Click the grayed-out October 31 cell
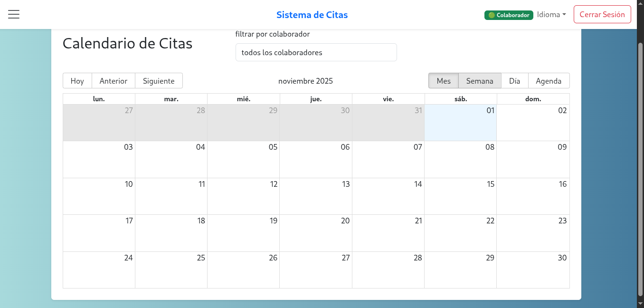 click(388, 123)
